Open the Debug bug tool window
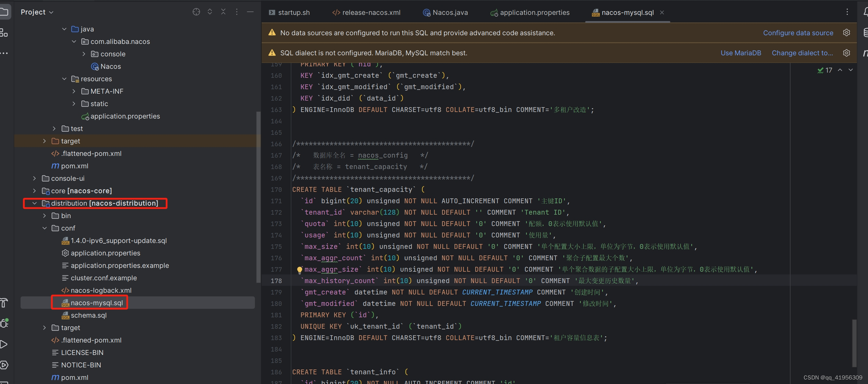868x384 pixels. pos(4,323)
